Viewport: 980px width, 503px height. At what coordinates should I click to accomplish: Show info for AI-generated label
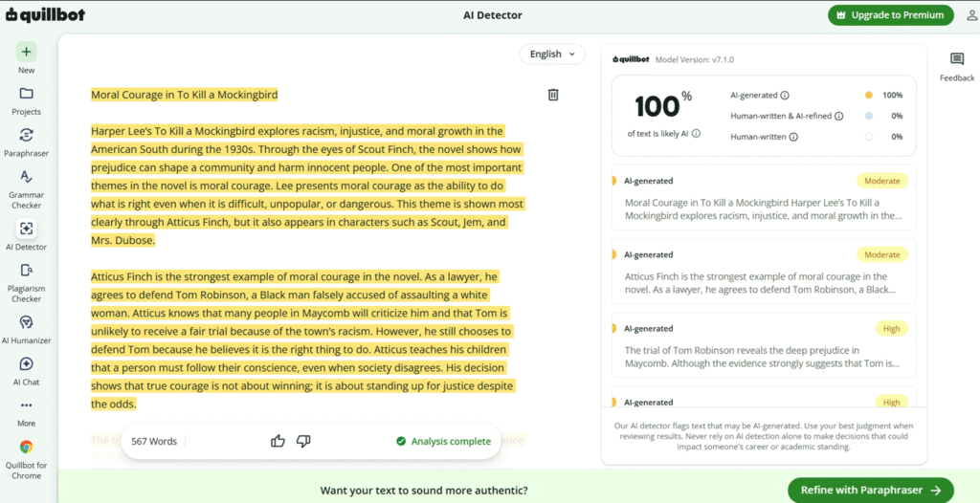[785, 96]
